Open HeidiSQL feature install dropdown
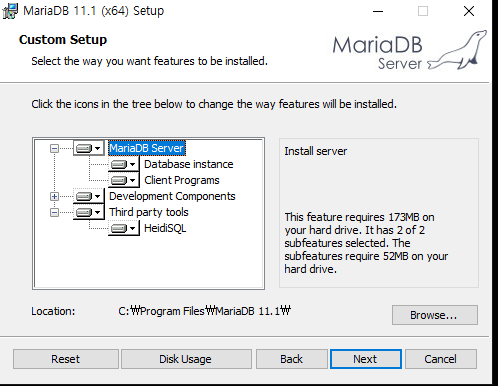The image size is (498, 386). tap(123, 228)
